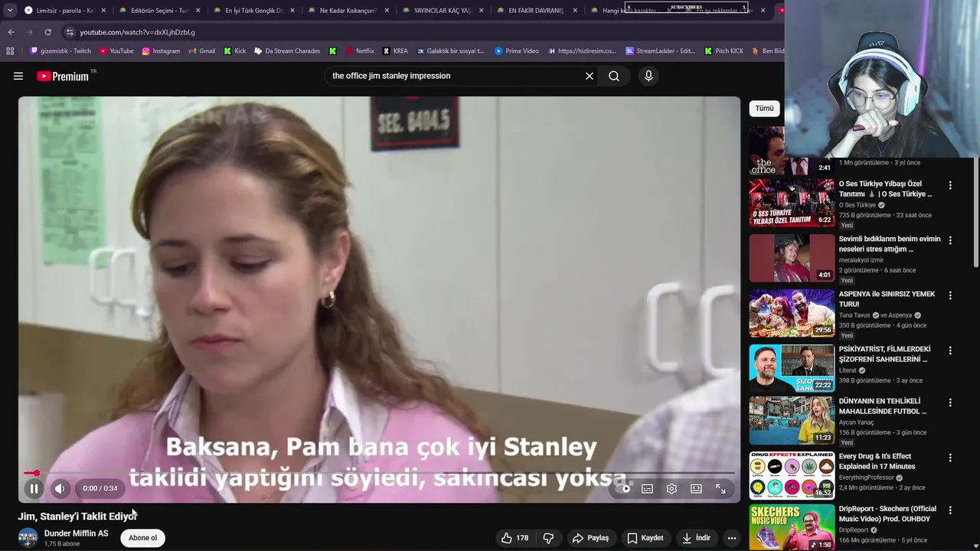The height and width of the screenshot is (551, 980).
Task: Click the browser address bar URL
Action: [138, 32]
